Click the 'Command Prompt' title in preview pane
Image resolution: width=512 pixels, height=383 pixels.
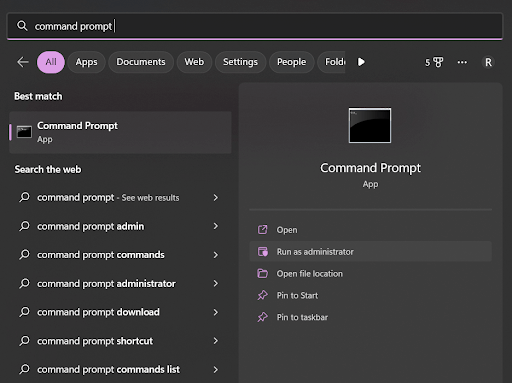tap(370, 168)
